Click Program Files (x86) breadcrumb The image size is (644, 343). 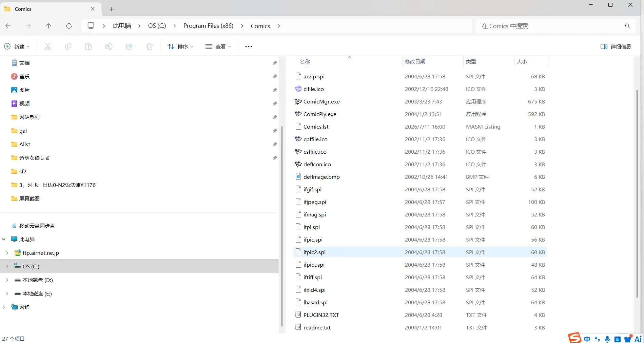point(208,26)
